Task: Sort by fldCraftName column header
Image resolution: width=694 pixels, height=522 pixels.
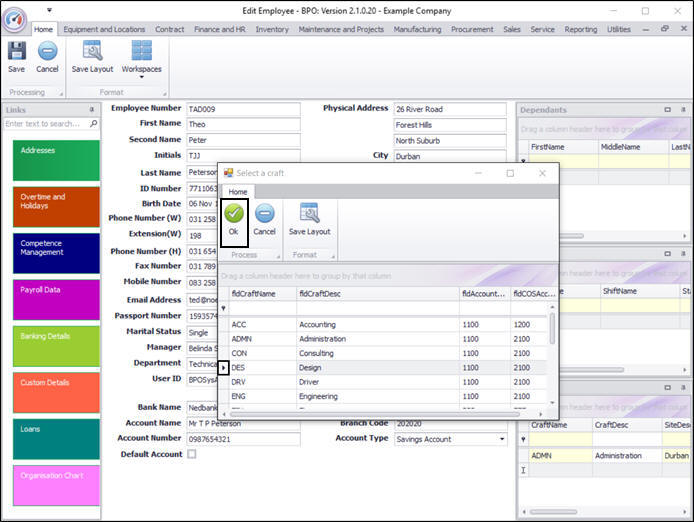Action: tap(262, 294)
